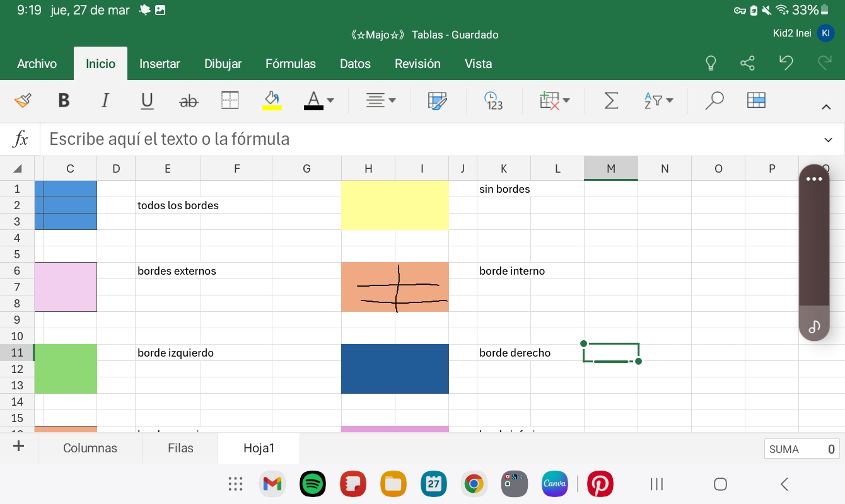This screenshot has height=504, width=845.
Task: Open the Fórmulas ribbon tab
Action: point(290,64)
